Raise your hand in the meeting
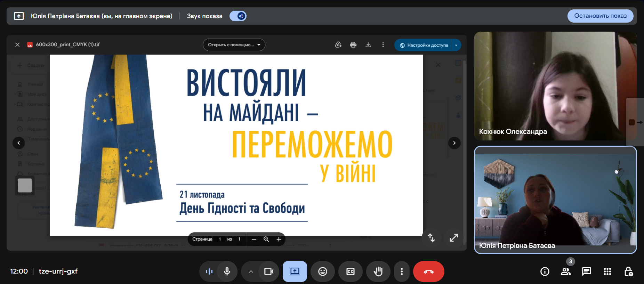 pyautogui.click(x=378, y=271)
